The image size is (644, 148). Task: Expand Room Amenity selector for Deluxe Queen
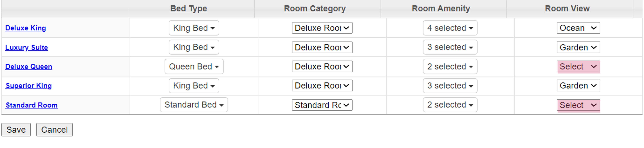450,67
